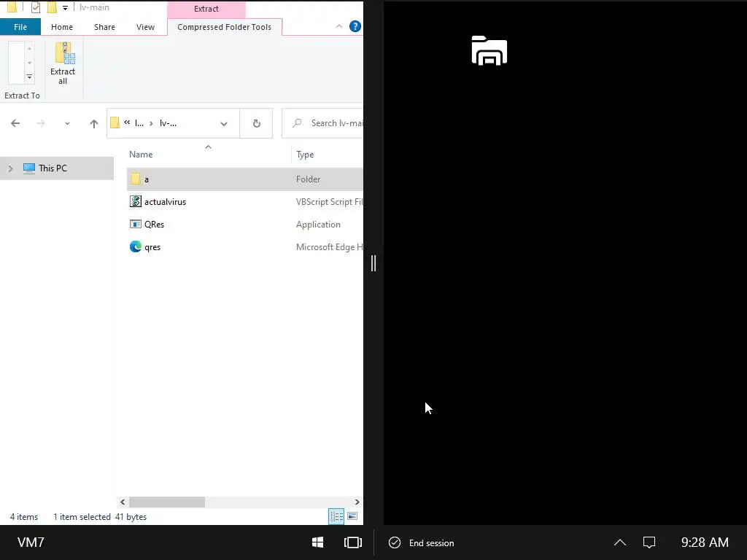Show hidden tray icons chevron
The width and height of the screenshot is (747, 560).
(x=620, y=542)
